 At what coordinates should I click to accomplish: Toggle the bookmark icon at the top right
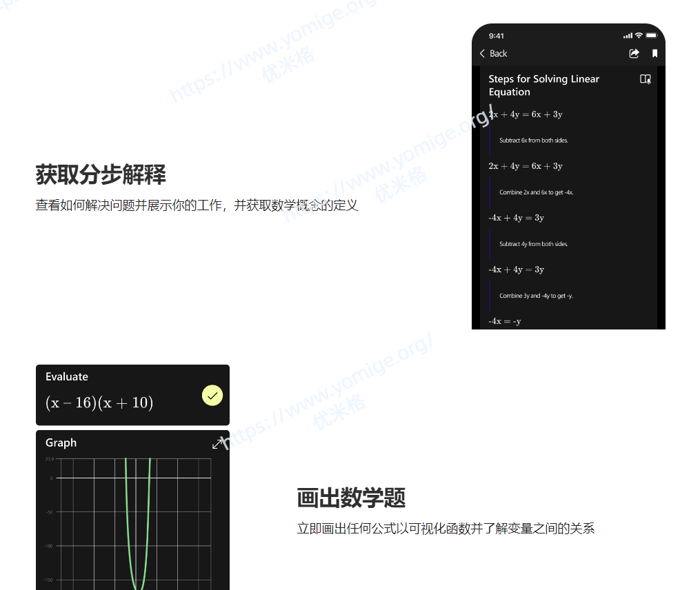pos(654,53)
